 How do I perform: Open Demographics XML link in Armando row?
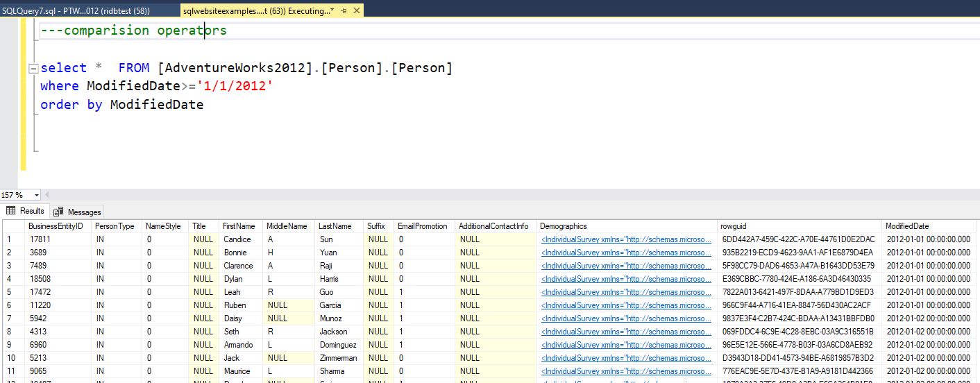tap(626, 345)
